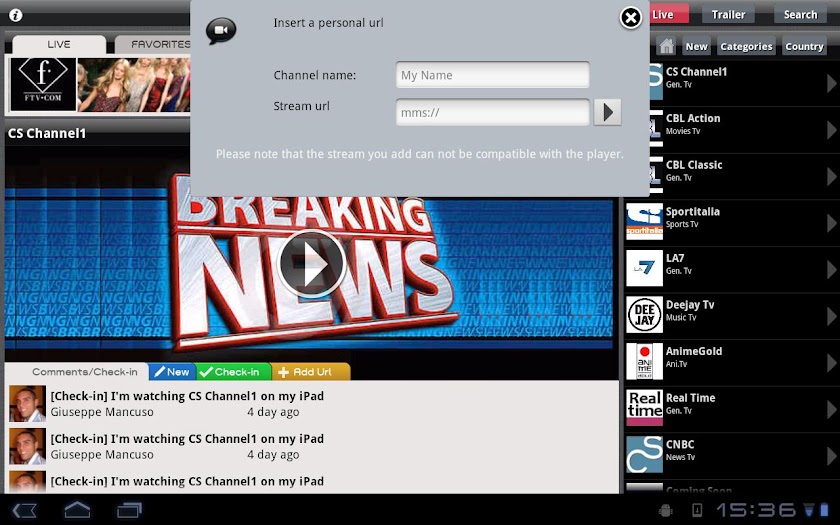Focus the Channel name input field
Screen dimensions: 840x525
[492, 75]
